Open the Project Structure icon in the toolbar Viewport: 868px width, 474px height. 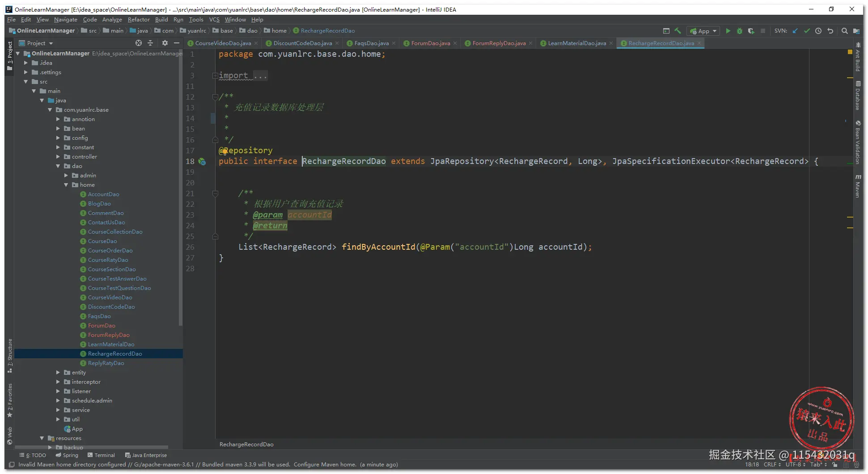pos(856,31)
